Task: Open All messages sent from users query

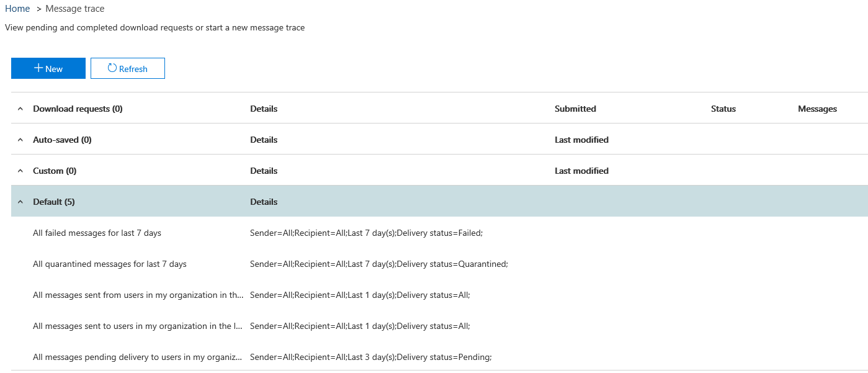Action: 138,295
